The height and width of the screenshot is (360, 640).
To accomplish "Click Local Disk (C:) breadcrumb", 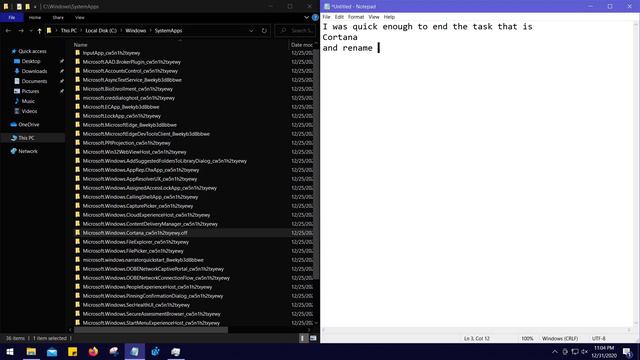I will click(101, 31).
